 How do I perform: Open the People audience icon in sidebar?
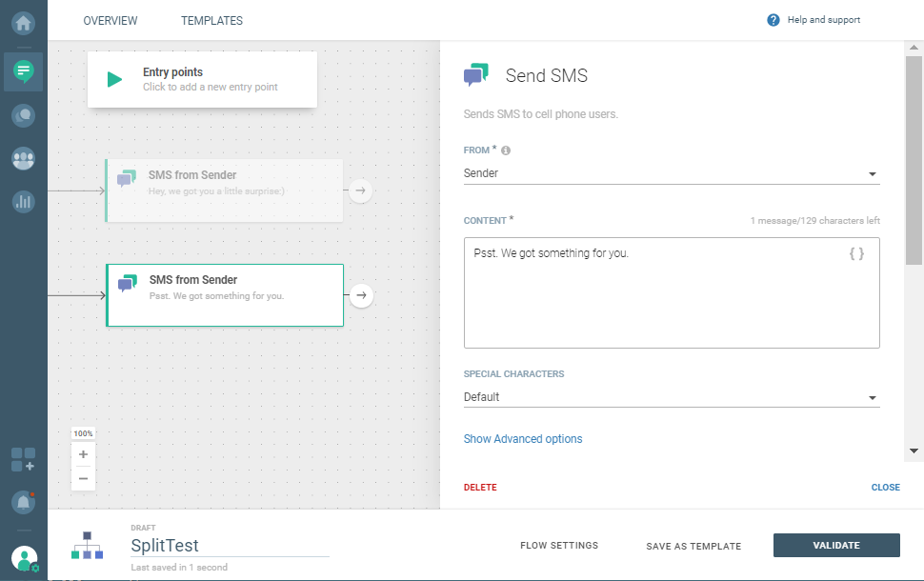click(24, 158)
